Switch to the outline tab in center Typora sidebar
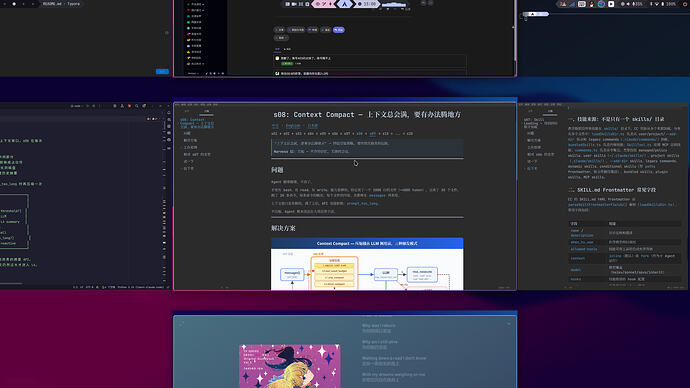This screenshot has width=690, height=388. tap(206, 111)
